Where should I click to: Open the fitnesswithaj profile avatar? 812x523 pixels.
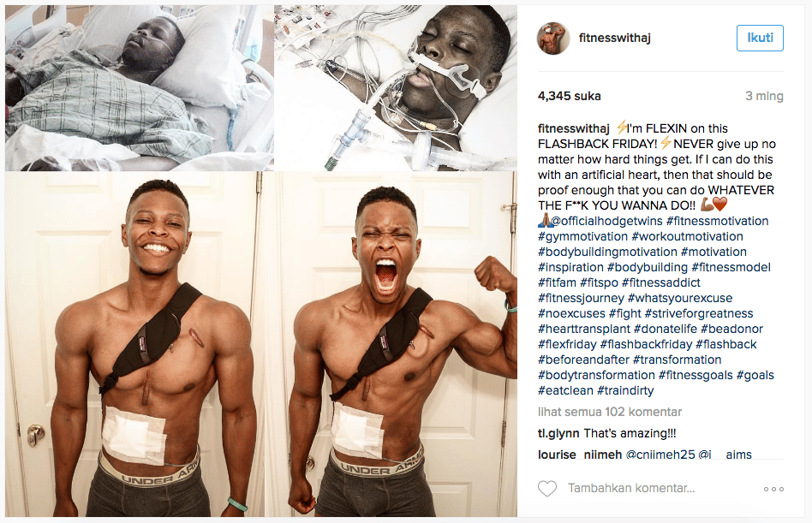[x=553, y=39]
